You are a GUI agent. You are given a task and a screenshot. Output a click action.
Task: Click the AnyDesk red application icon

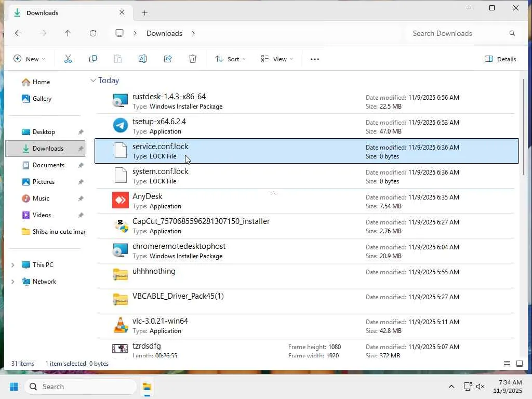tap(121, 200)
